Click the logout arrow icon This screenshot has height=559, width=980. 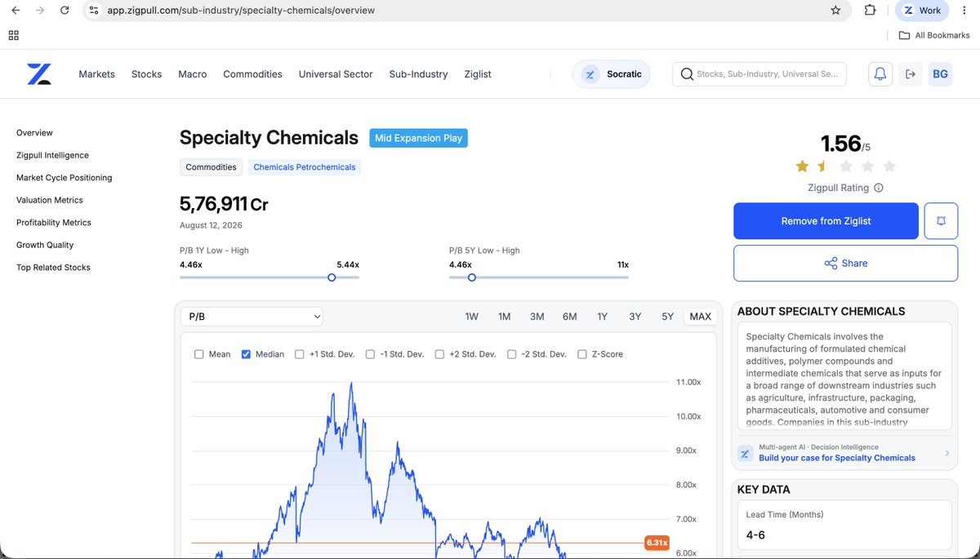[x=911, y=74]
